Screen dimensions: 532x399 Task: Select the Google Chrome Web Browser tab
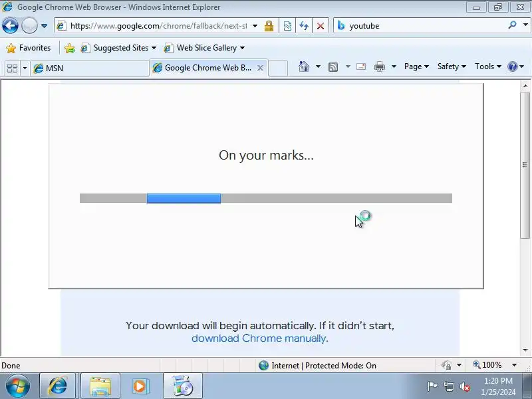[x=207, y=68]
